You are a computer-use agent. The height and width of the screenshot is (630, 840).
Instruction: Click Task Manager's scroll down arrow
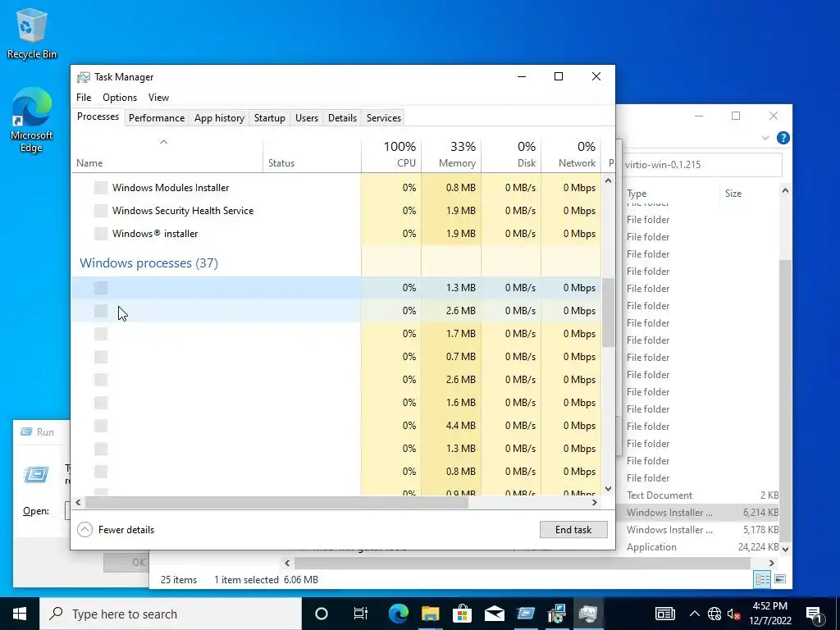pyautogui.click(x=608, y=488)
